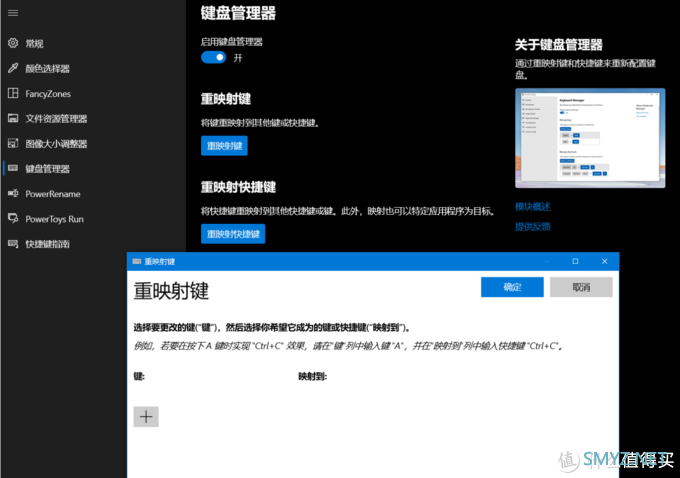The height and width of the screenshot is (478, 680).
Task: Maximize the 重映射键 dialog window
Action: pos(575,261)
